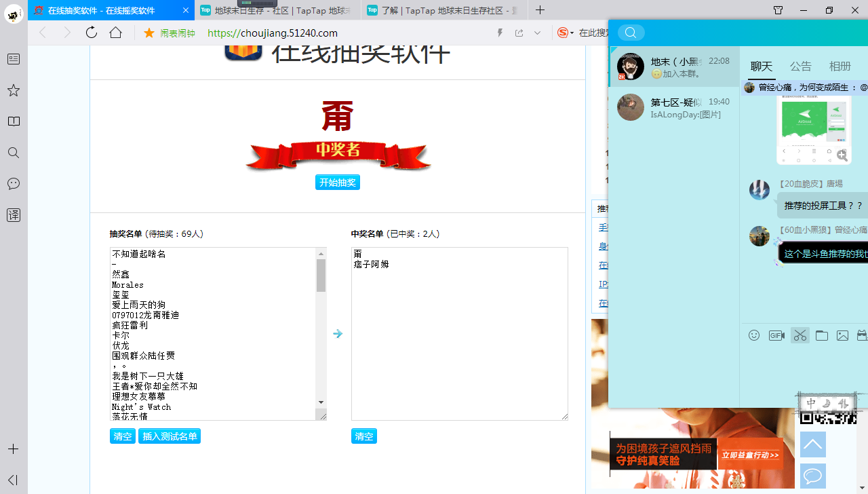Click the orange bookmark star icon
Image resolution: width=868 pixels, height=494 pixels.
point(149,33)
